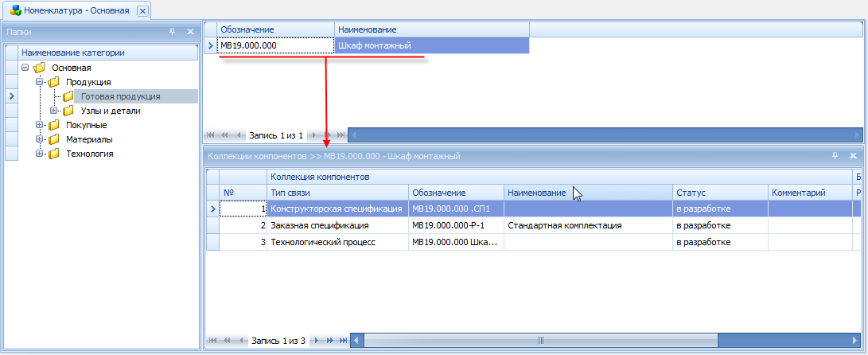Screen dimensions: 868x355
Task: Click the Стандартная комплектация cell
Action: coord(589,225)
